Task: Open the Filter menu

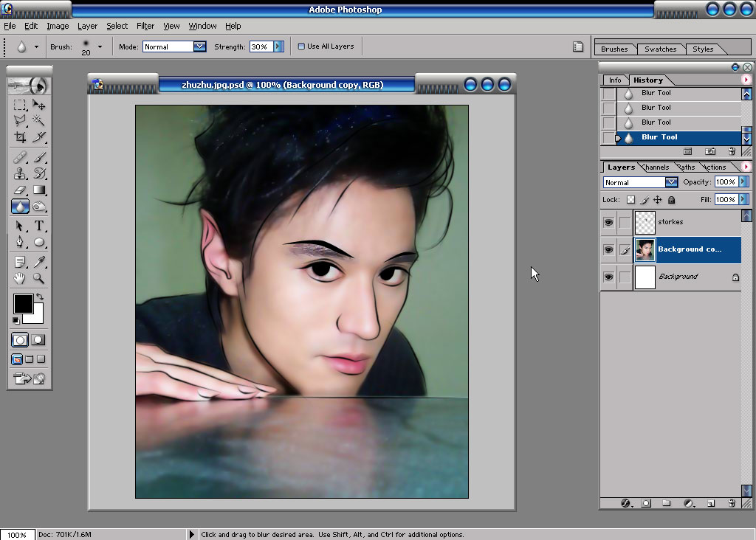Action: pos(145,26)
